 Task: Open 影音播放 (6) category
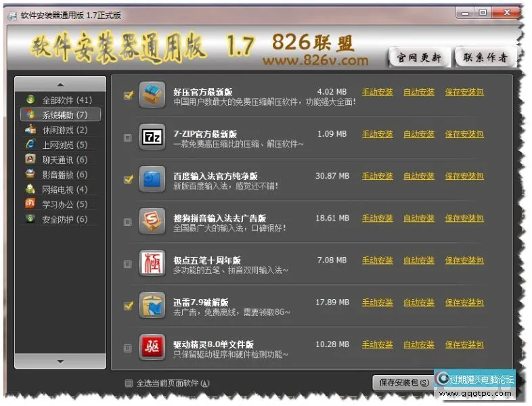60,175
